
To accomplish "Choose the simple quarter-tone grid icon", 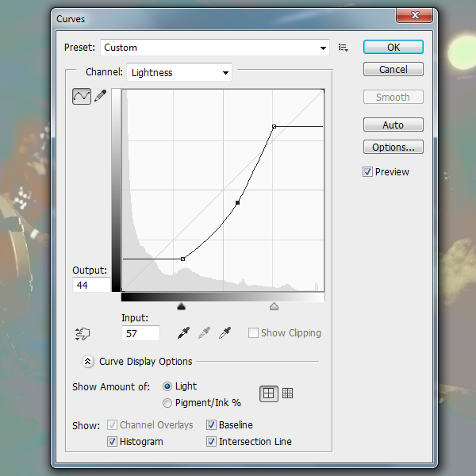I will click(x=268, y=393).
